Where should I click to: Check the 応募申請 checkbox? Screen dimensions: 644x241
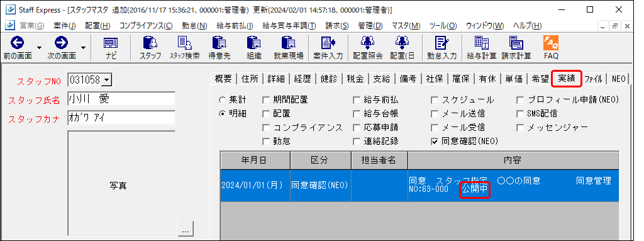[x=357, y=128]
